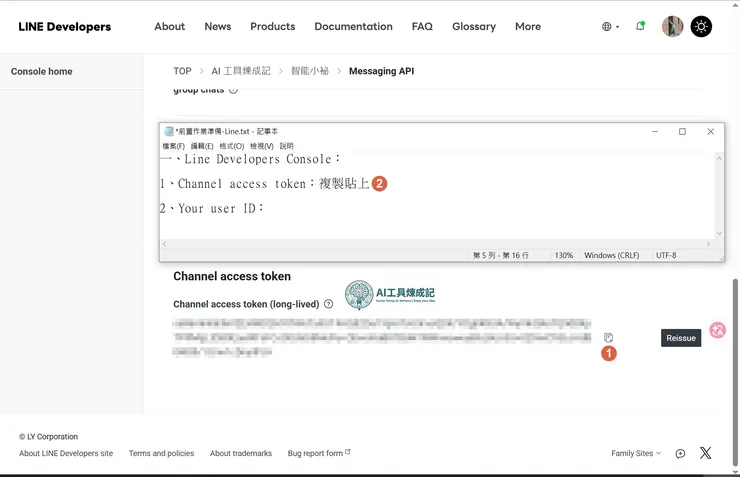Minimize the Notepad window

[x=655, y=132]
